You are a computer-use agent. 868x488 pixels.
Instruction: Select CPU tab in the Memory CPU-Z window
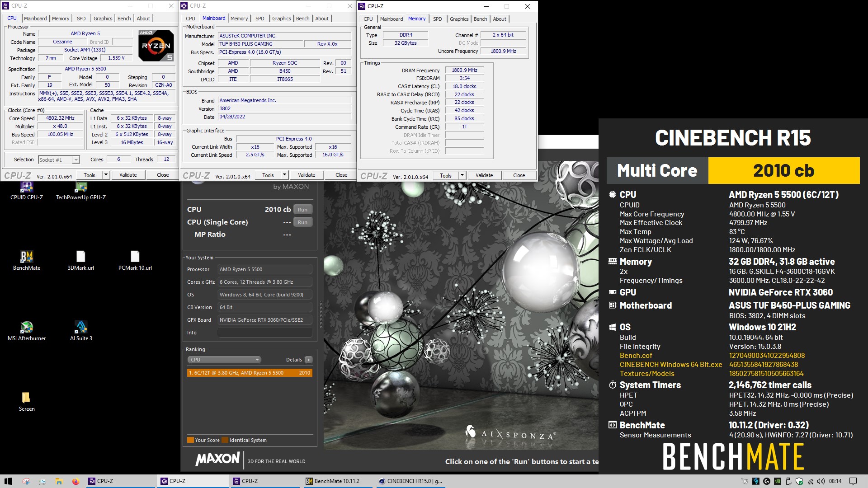pos(368,19)
